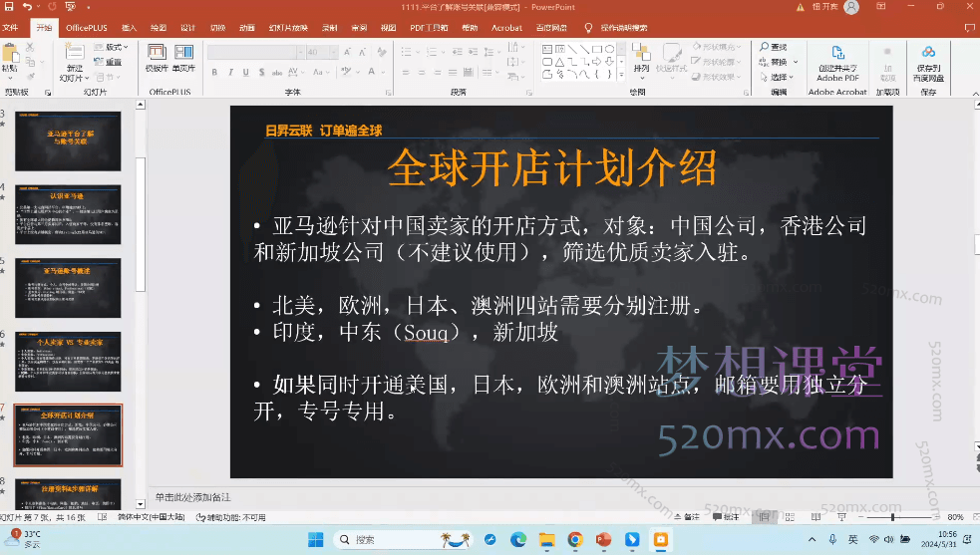Click the Replace (替换) button
The height and width of the screenshot is (555, 980).
tap(774, 62)
